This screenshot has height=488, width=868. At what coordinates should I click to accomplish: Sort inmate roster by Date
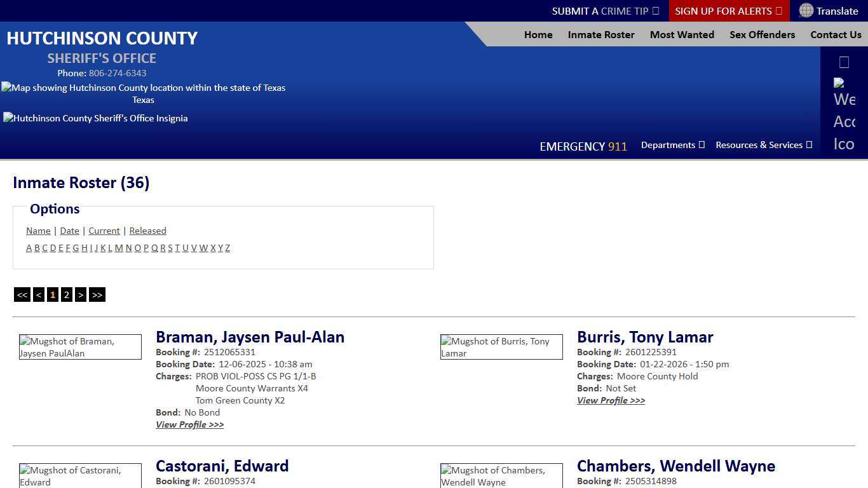click(69, 231)
